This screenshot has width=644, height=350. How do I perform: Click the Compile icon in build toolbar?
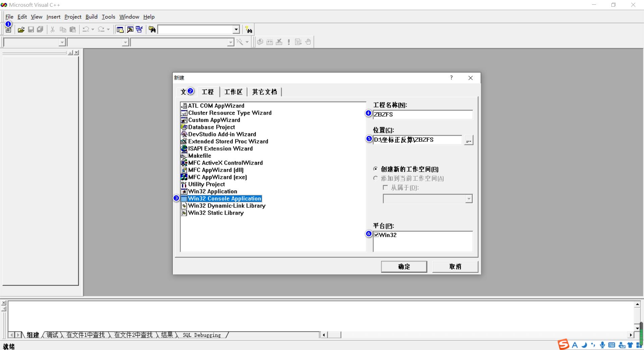point(260,42)
